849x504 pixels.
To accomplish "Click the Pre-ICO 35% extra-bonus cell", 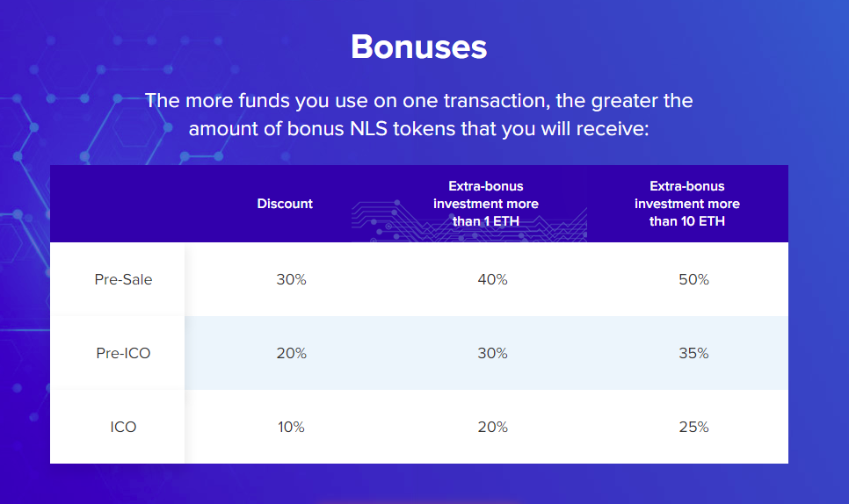I will pyautogui.click(x=694, y=353).
